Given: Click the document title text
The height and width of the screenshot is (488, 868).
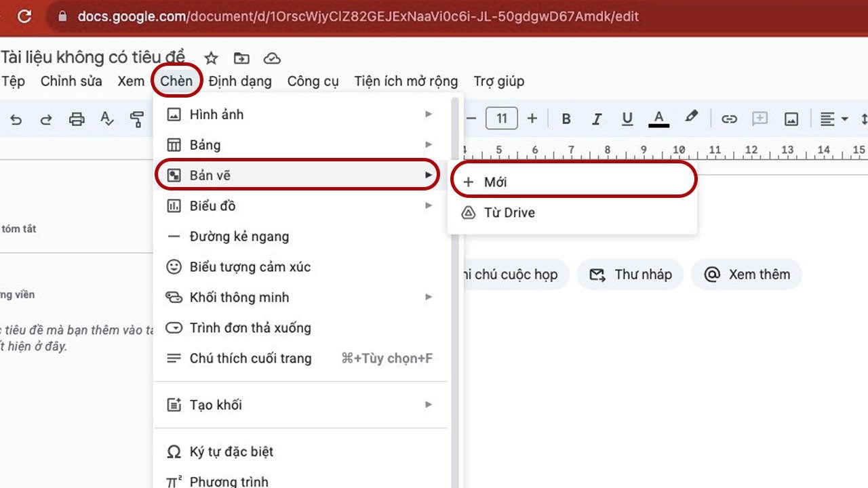Looking at the screenshot, I should click(x=94, y=58).
